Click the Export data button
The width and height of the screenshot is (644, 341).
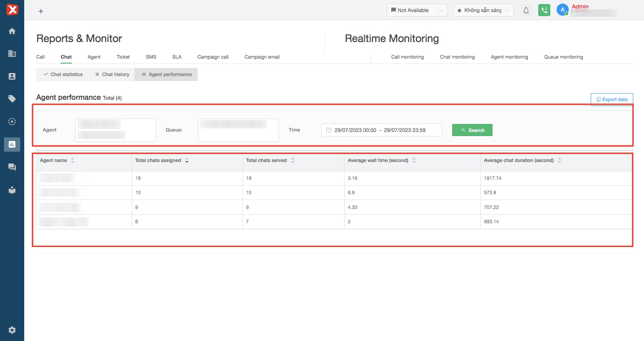coord(611,99)
